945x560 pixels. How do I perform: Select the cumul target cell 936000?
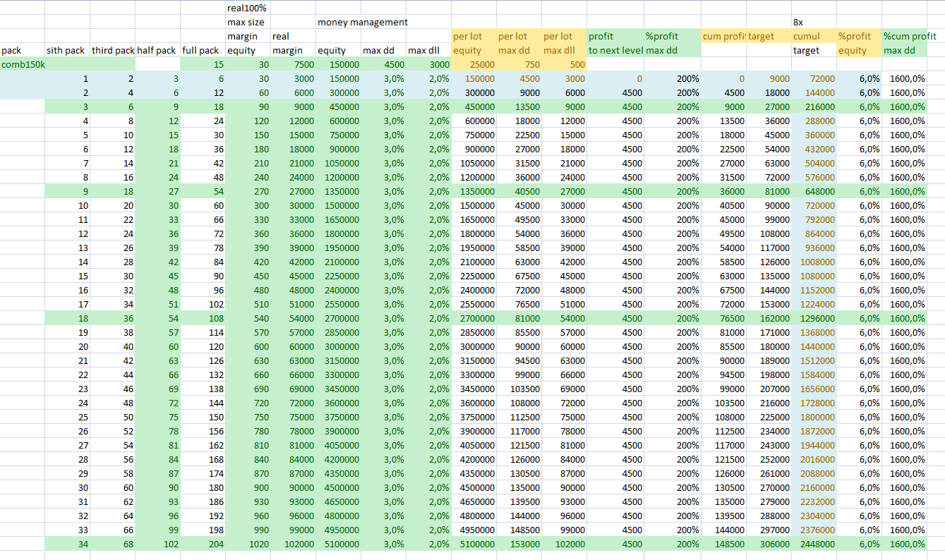814,248
